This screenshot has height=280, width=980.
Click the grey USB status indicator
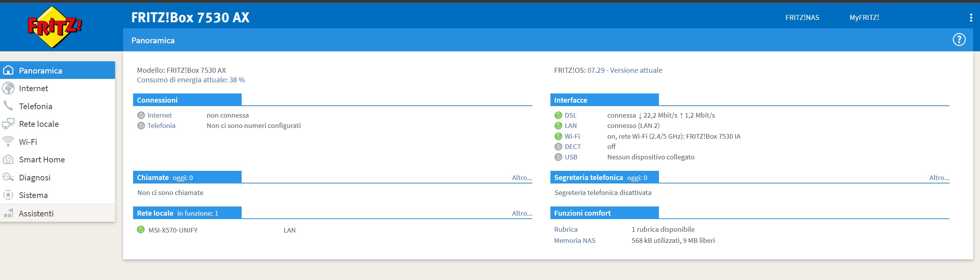click(x=558, y=157)
